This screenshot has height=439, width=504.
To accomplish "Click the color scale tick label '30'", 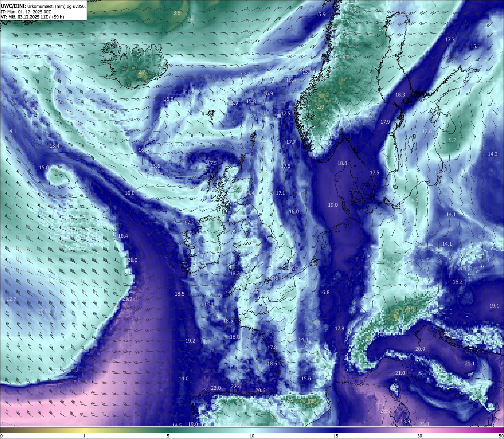I will (420, 436).
